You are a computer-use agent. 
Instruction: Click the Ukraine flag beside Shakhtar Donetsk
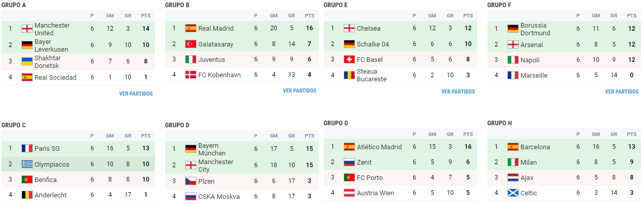27,61
